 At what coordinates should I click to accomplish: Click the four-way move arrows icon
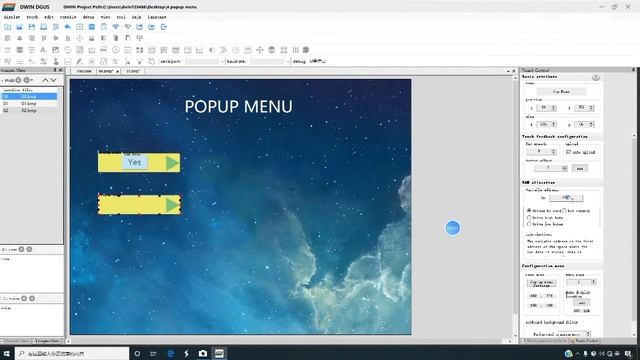[260, 50]
